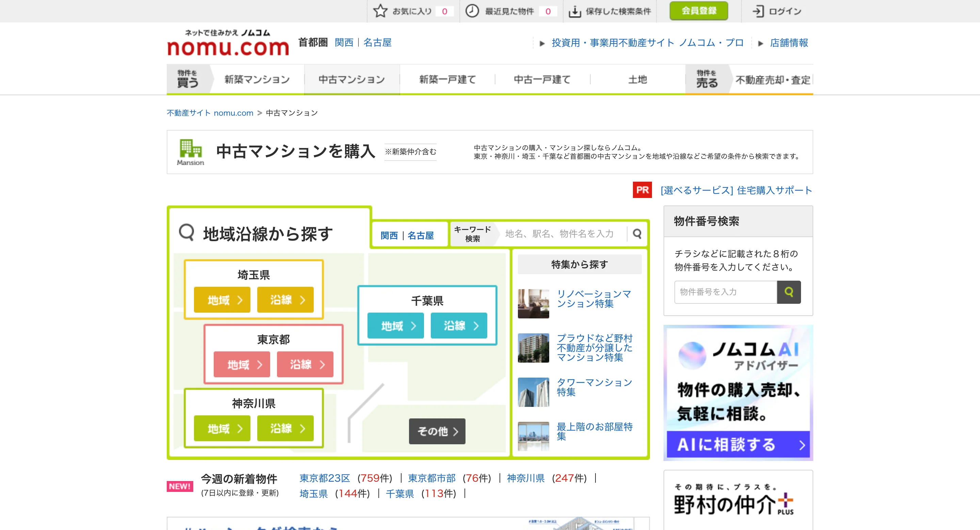Screen dimensions: 980x530
Task: Open タワーマンション特集 thumbnail
Action: tap(533, 392)
